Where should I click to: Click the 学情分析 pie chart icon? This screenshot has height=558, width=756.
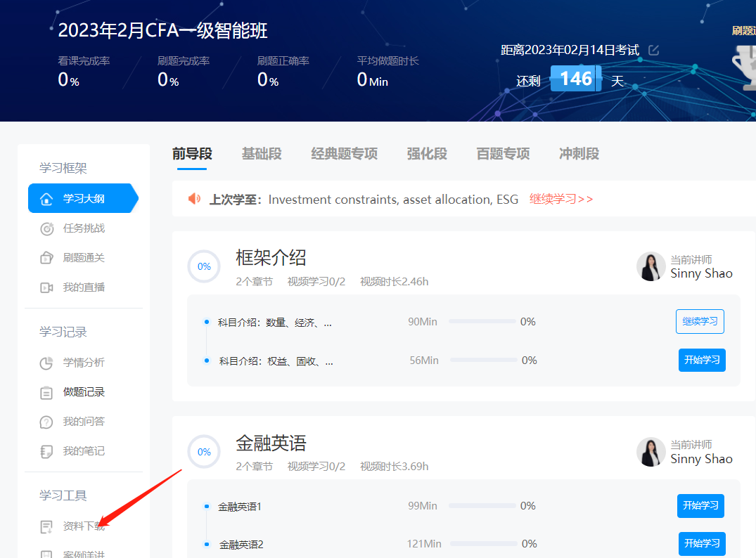point(46,363)
